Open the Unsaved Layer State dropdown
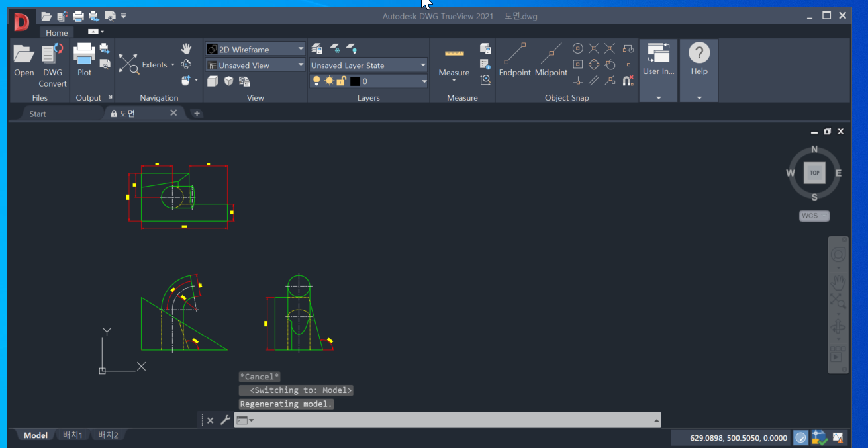The image size is (868, 448). click(369, 65)
